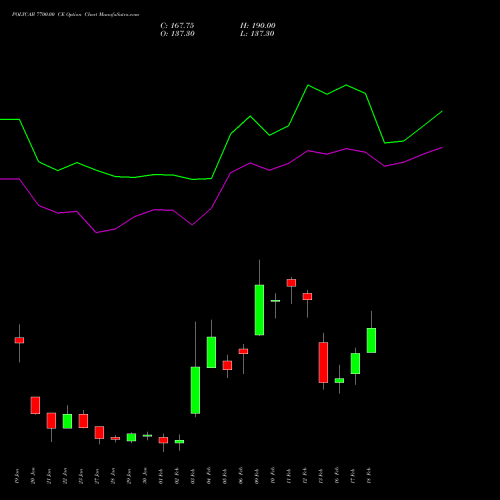Click the 18 Feb date label
This screenshot has width=500, height=500.
(x=369, y=476)
